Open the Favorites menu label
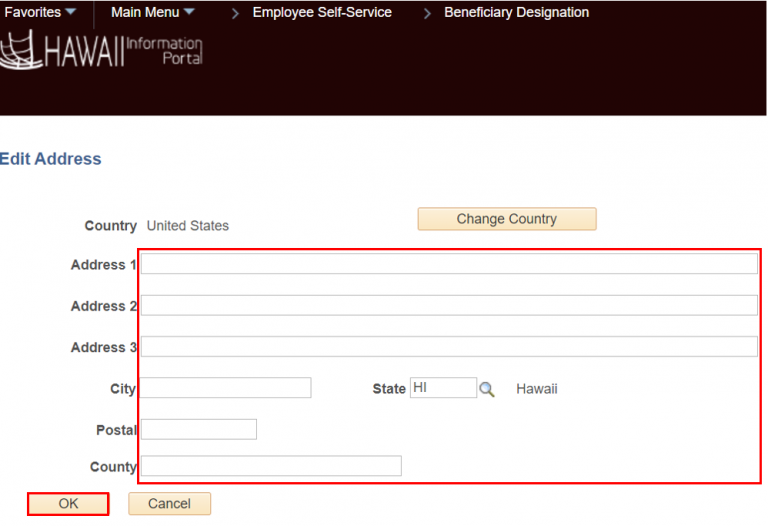The width and height of the screenshot is (768, 526). pyautogui.click(x=33, y=13)
